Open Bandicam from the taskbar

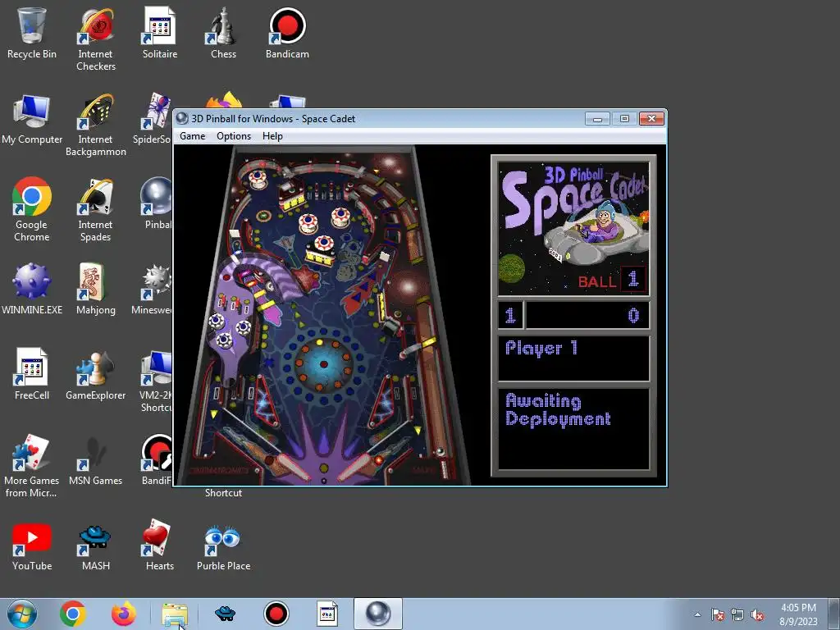click(x=276, y=614)
